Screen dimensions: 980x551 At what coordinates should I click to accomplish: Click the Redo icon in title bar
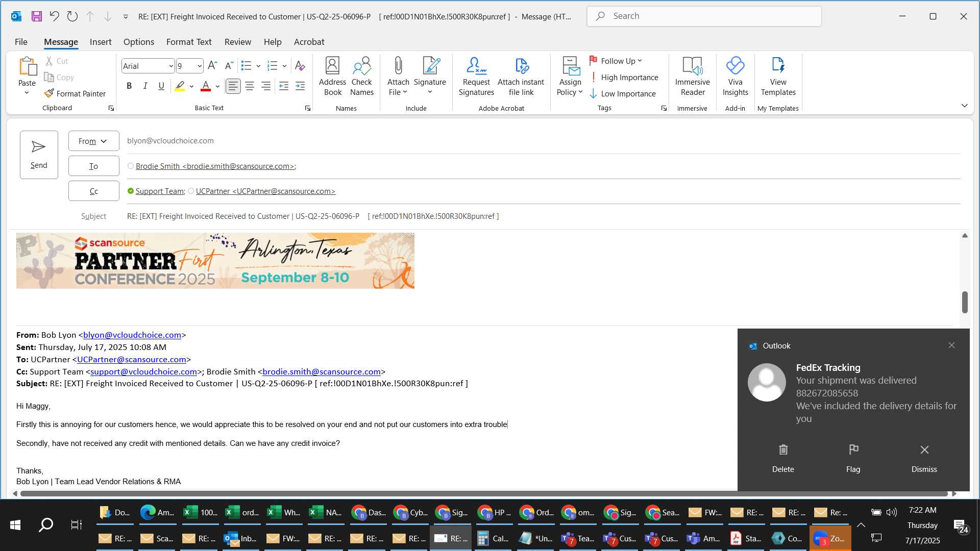(x=72, y=16)
